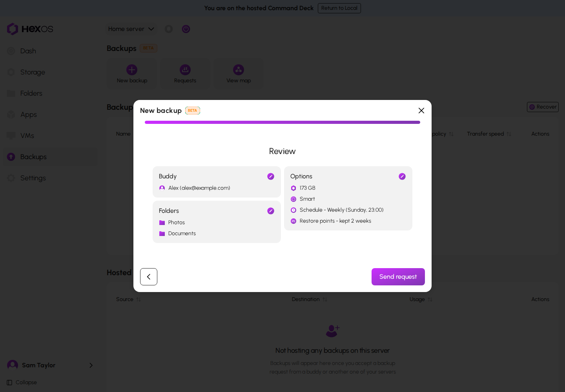Click the add-buddy icon in Hosted section
Image resolution: width=565 pixels, height=392 pixels.
pyautogui.click(x=333, y=331)
